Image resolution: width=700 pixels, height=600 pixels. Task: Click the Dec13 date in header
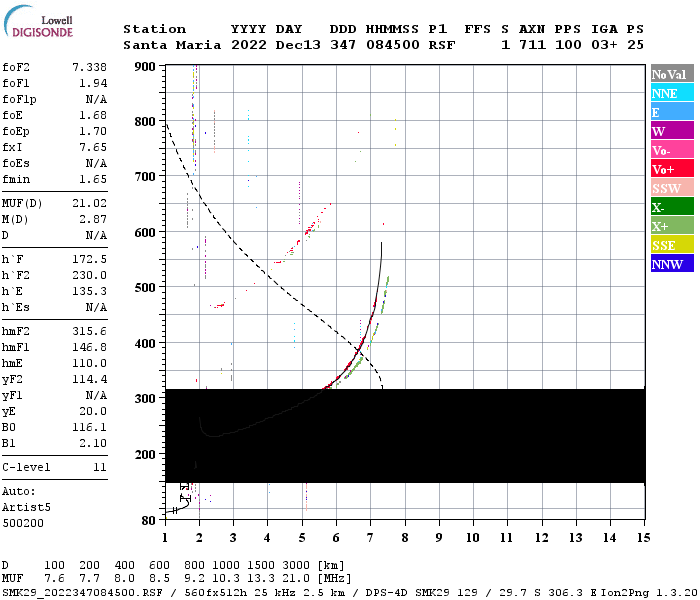[x=298, y=45]
